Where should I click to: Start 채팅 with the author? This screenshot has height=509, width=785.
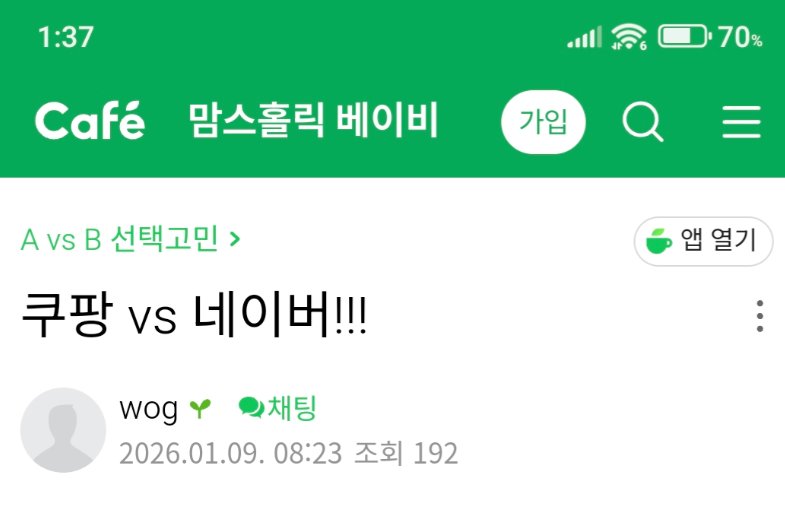click(x=292, y=408)
